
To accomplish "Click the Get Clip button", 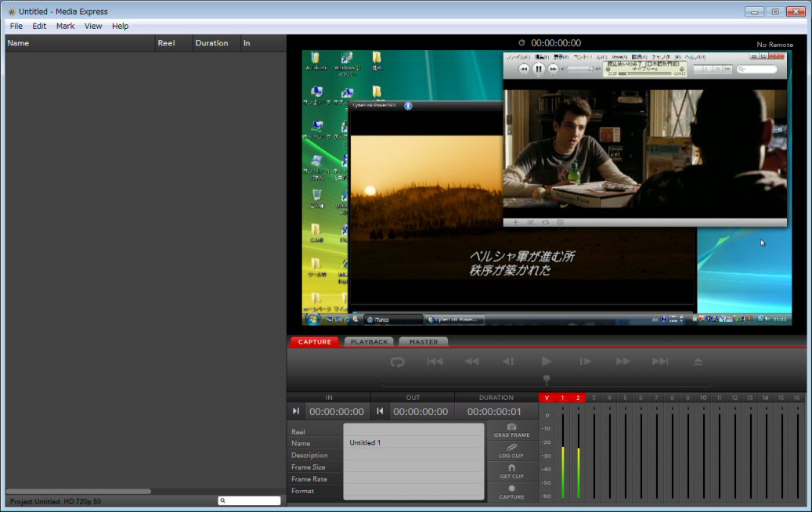I will pos(511,471).
